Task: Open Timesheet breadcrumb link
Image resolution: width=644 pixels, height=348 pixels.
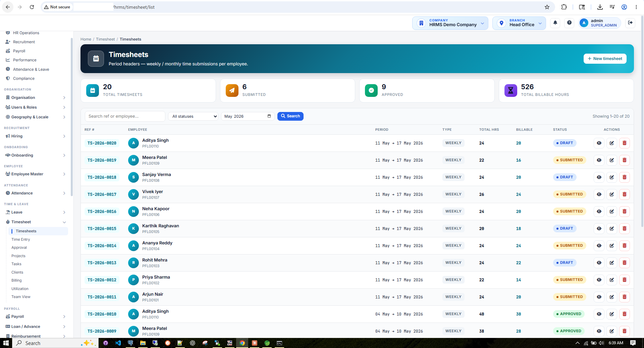Action: point(105,39)
